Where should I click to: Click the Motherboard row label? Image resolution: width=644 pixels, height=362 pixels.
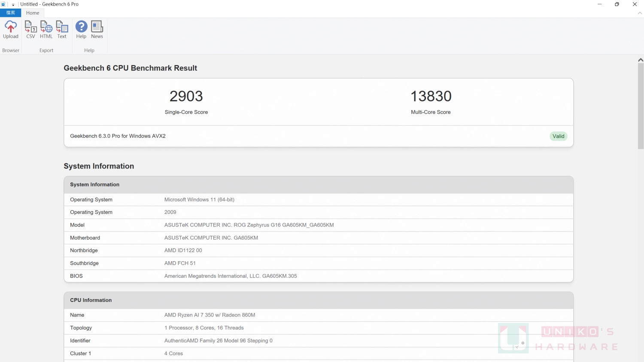tap(85, 238)
